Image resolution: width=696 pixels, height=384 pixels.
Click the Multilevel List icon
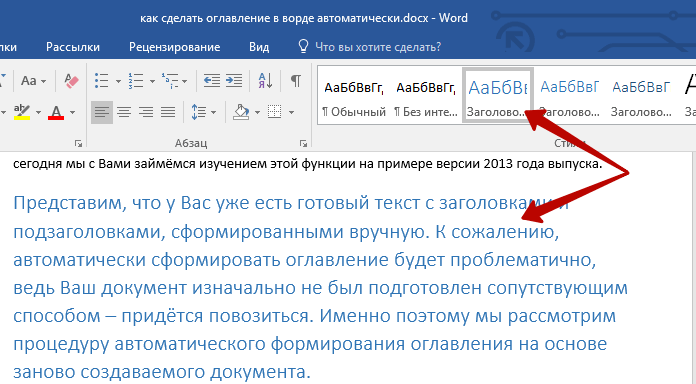click(170, 81)
